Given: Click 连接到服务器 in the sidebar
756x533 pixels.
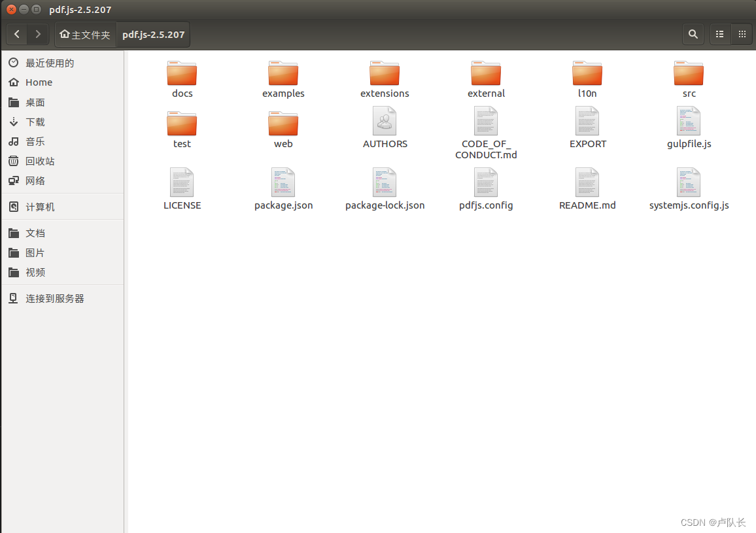Looking at the screenshot, I should click(63, 299).
